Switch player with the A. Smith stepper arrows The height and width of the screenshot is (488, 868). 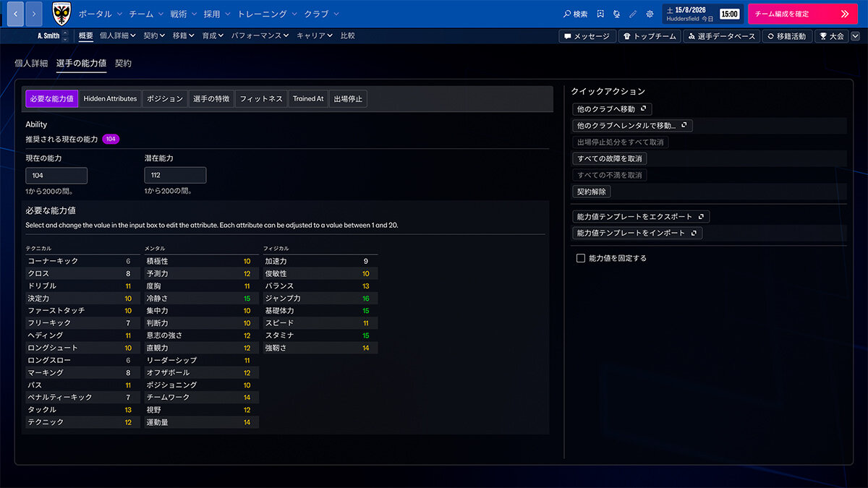(x=66, y=36)
